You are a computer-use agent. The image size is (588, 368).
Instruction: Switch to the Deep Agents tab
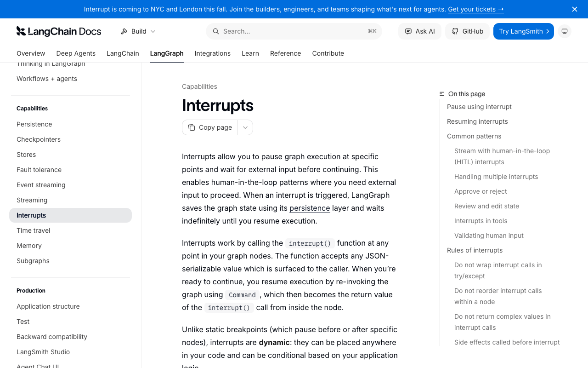click(x=76, y=53)
